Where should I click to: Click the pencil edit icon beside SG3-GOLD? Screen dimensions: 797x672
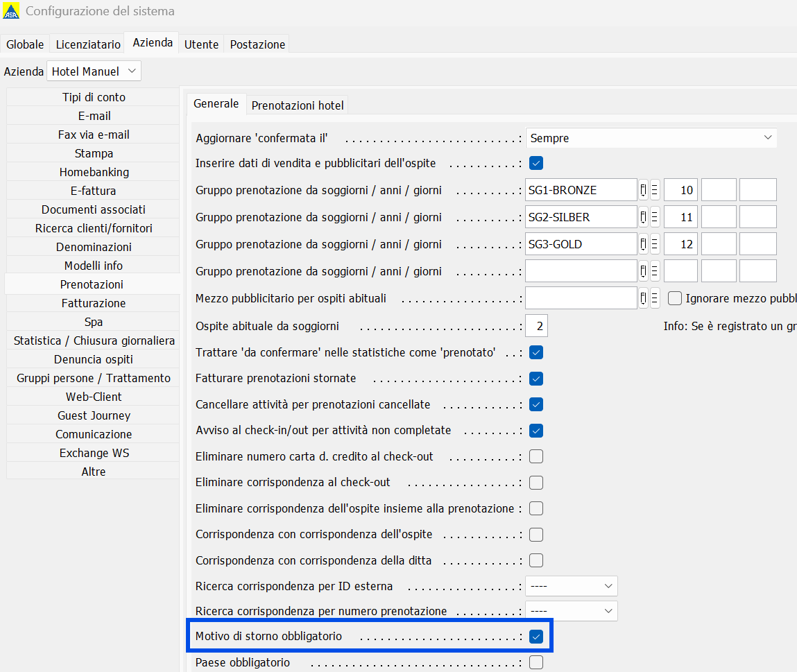click(x=644, y=244)
